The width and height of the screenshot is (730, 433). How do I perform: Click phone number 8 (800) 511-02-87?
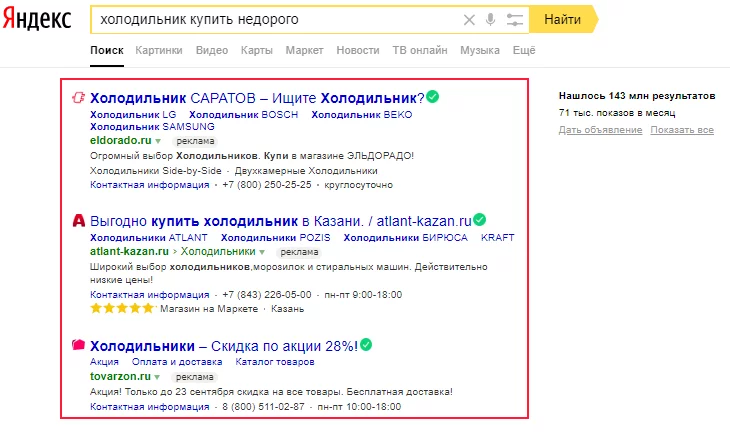coord(264,406)
